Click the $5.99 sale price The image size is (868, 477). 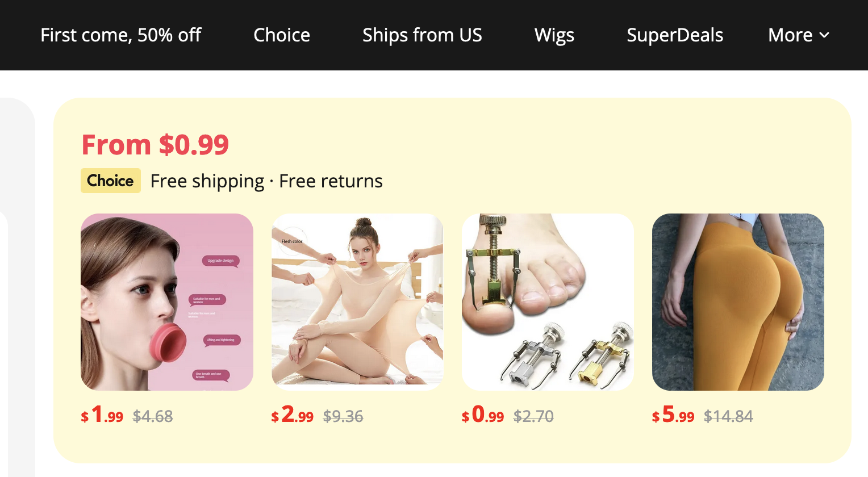[673, 415]
